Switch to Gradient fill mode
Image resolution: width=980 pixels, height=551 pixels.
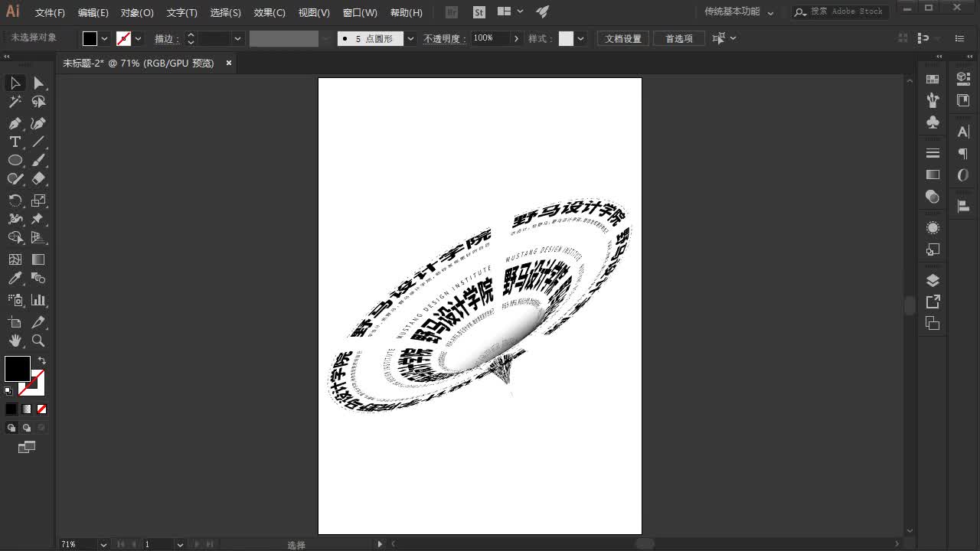(27, 409)
